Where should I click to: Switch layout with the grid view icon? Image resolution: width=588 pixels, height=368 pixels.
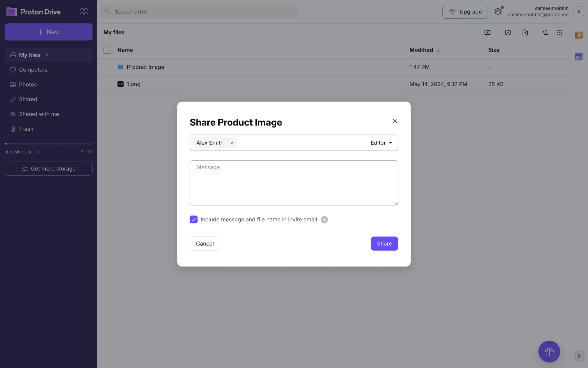point(560,33)
